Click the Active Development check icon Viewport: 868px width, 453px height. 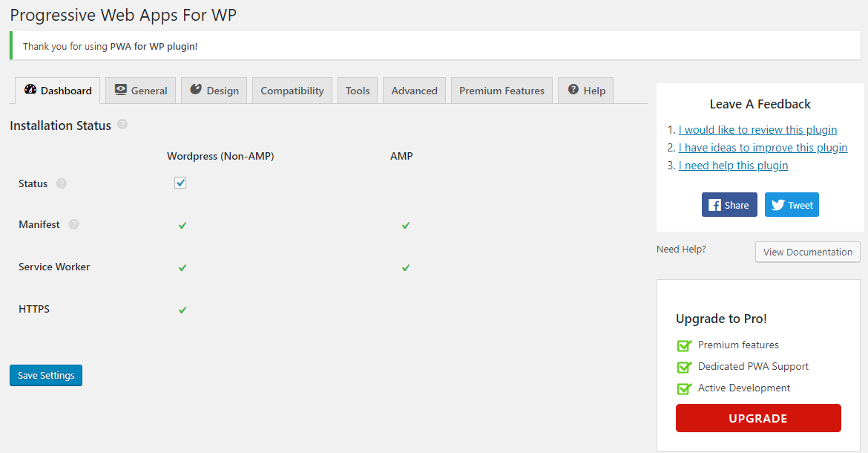(684, 388)
